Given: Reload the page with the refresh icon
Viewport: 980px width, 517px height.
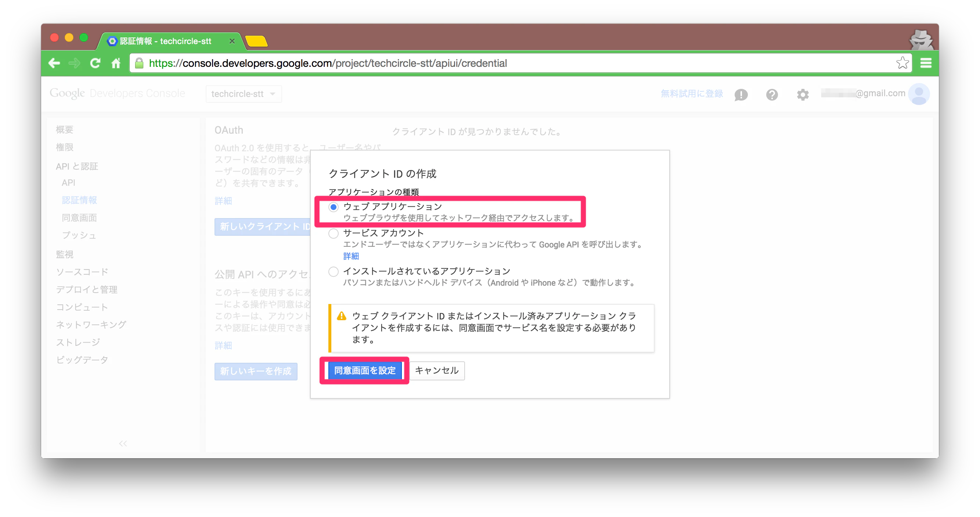Looking at the screenshot, I should pos(95,63).
